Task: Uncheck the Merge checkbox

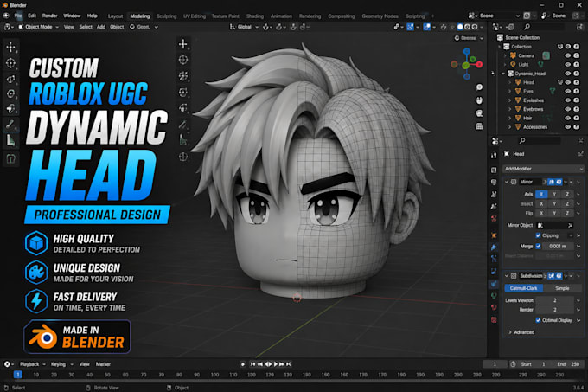Action: pos(538,246)
